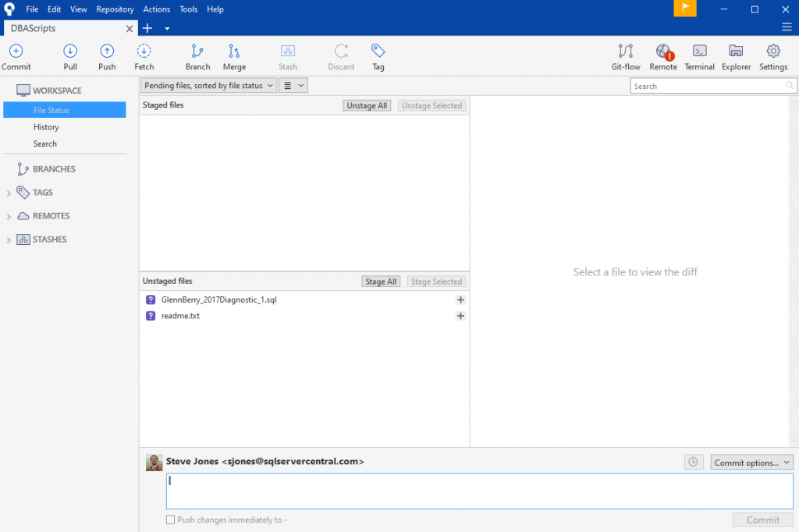Viewport: 799px width, 532px height.
Task: Enable Push changes immediately checkbox
Action: pos(171,520)
